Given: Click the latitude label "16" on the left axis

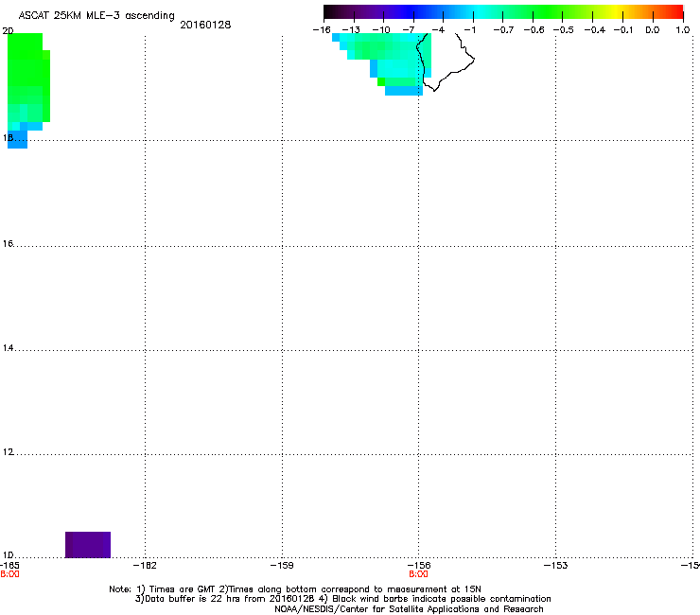Looking at the screenshot, I should (x=8, y=243).
